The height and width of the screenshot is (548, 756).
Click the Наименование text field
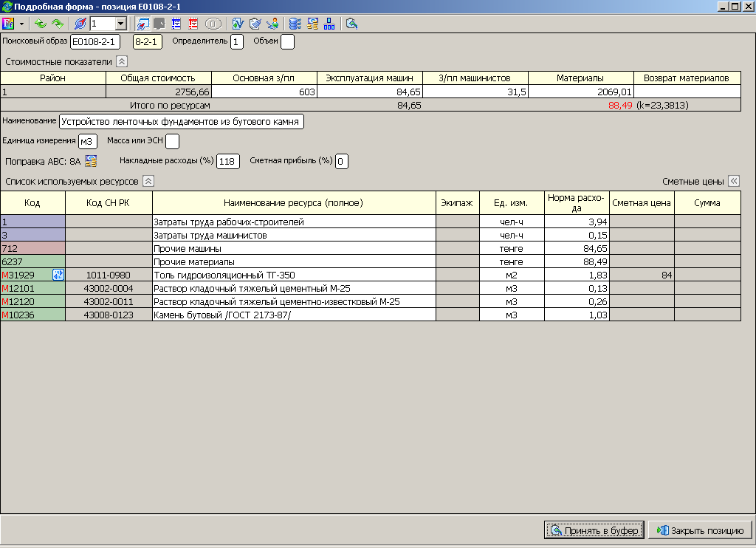click(x=182, y=122)
